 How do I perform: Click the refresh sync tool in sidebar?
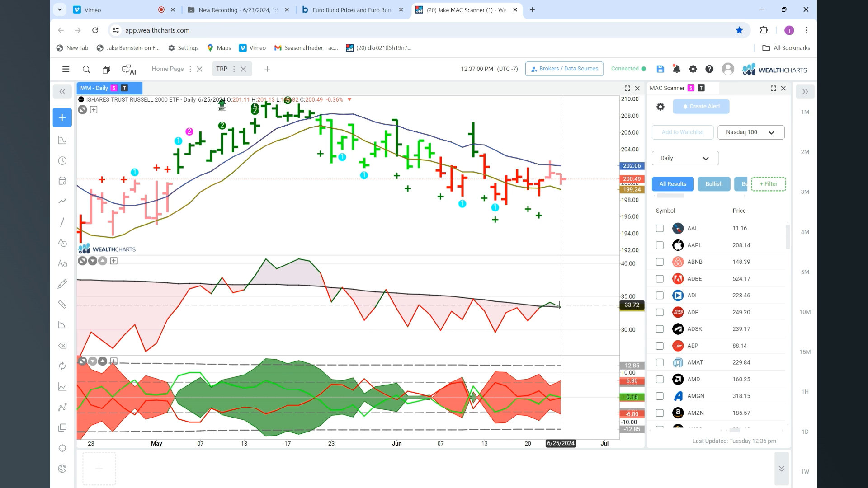coord(62,366)
